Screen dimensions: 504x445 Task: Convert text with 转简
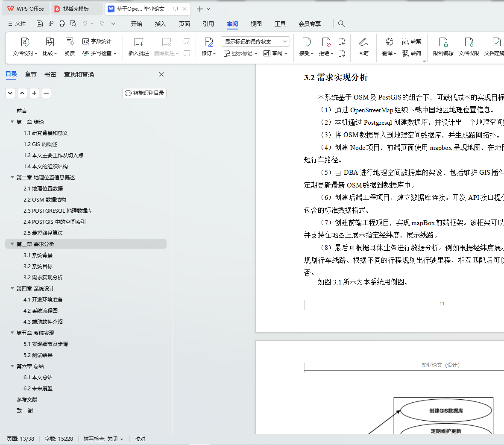411,53
